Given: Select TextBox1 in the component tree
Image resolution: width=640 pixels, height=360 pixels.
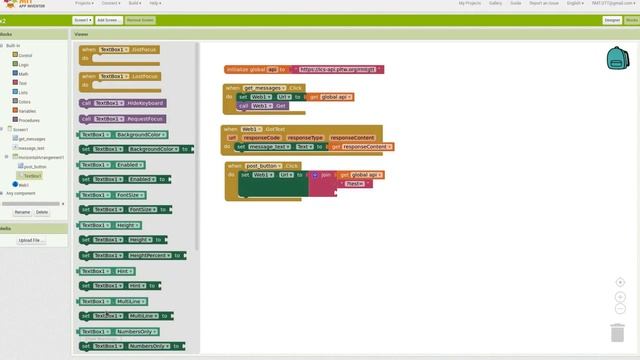Looking at the screenshot, I should [29, 176].
